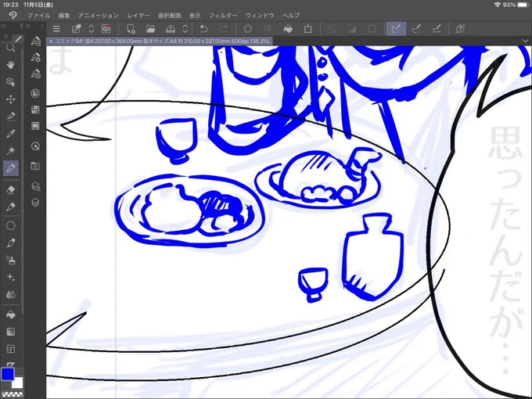Toggle the pen-edit mode icon in command bar

pyautogui.click(x=77, y=29)
